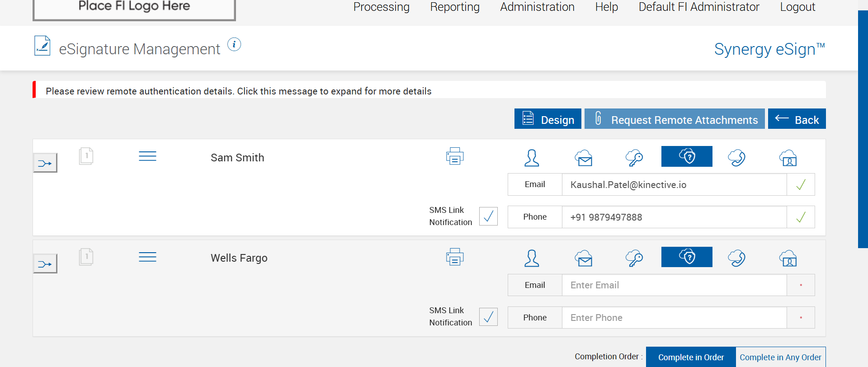Screen dimensions: 868x367
Task: Select the person icon in Sam Smith's row
Action: pyautogui.click(x=532, y=158)
